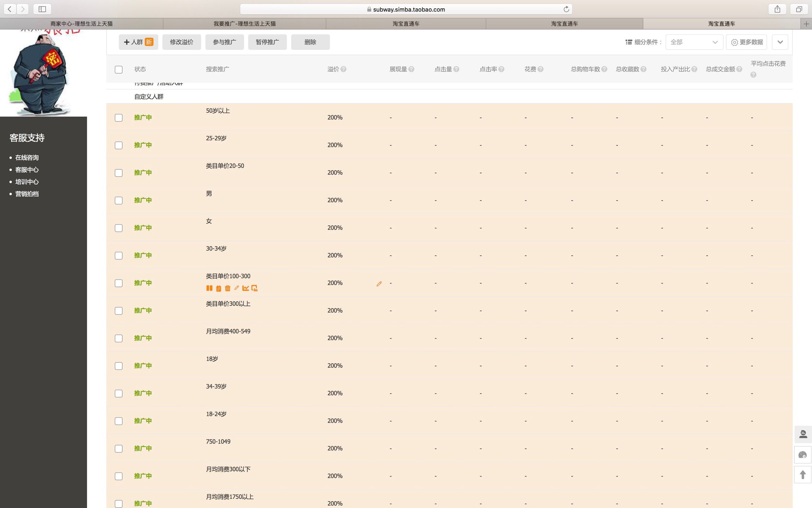
Task: Open 在线咨询 link in sidebar
Action: click(x=27, y=157)
